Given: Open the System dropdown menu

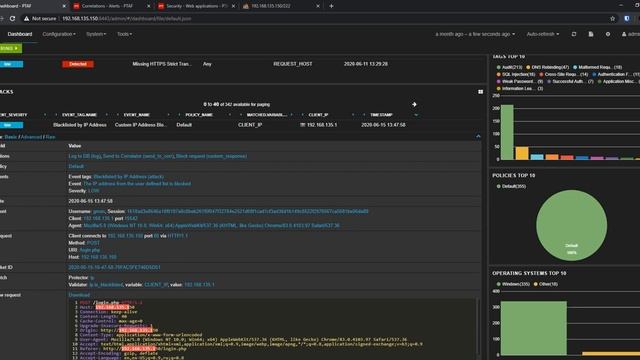Looking at the screenshot, I should click(x=96, y=34).
